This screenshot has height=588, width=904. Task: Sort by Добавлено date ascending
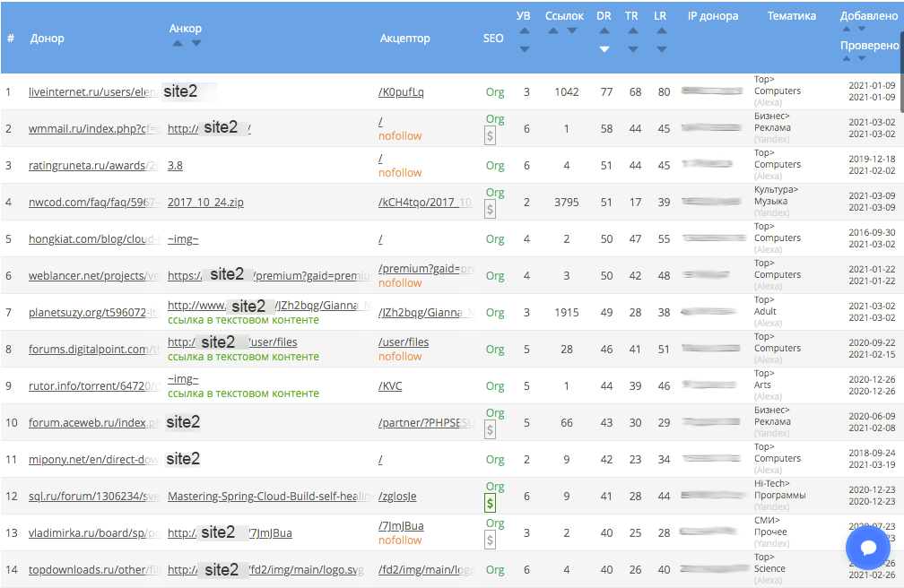[x=847, y=29]
